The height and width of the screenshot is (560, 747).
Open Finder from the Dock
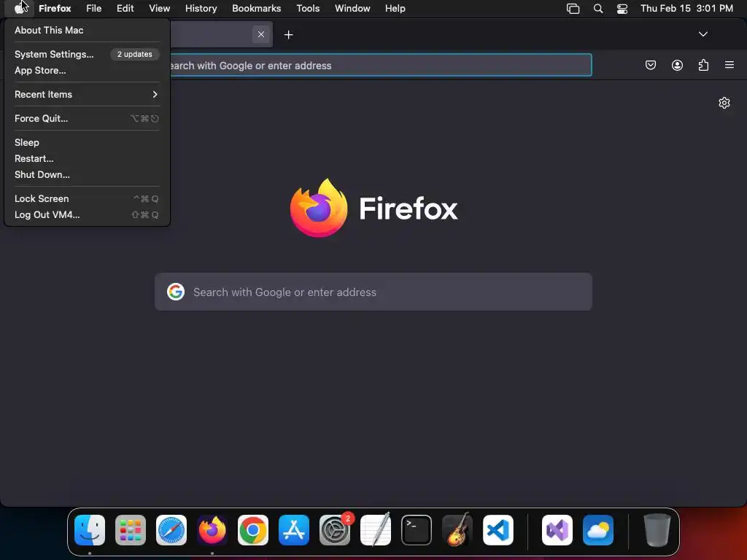[90, 530]
